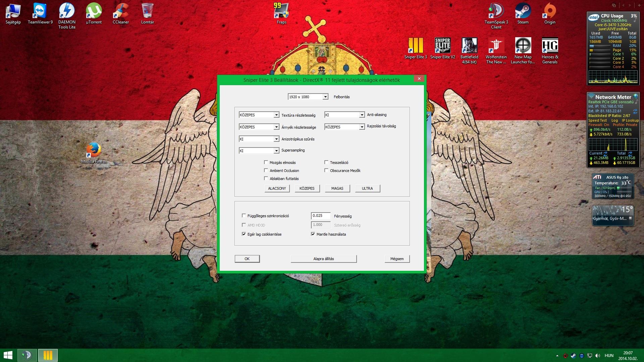The image size is (644, 362).
Task: Open TeamSpeak 3 Client shortcut
Action: coord(496,16)
